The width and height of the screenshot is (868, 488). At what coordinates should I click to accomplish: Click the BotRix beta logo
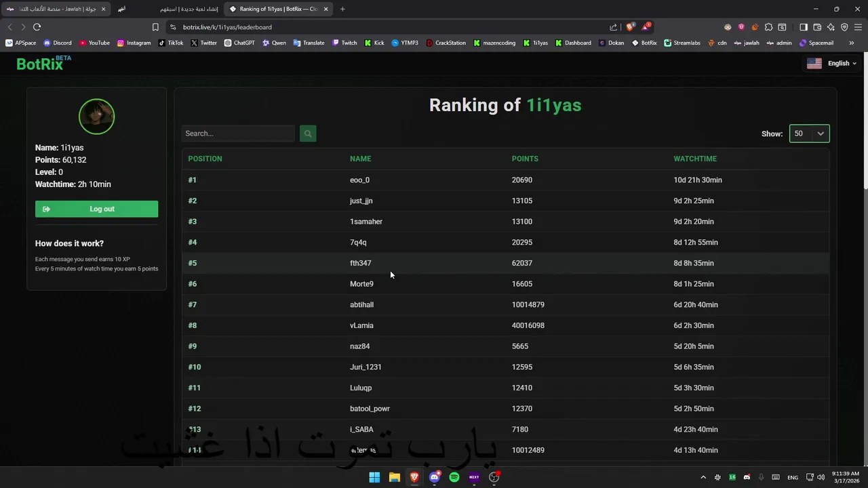point(43,63)
